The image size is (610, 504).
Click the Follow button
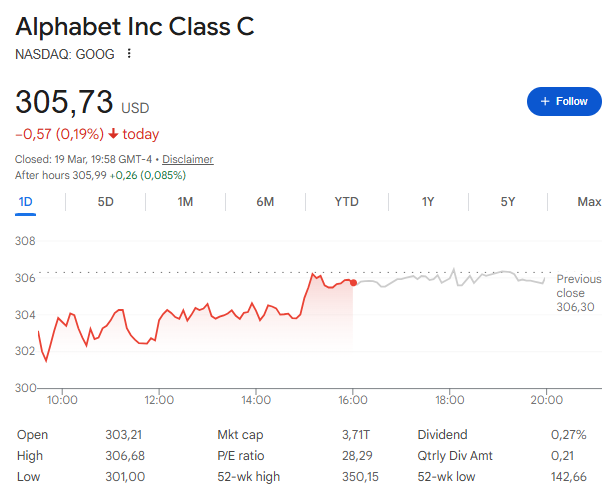[564, 101]
